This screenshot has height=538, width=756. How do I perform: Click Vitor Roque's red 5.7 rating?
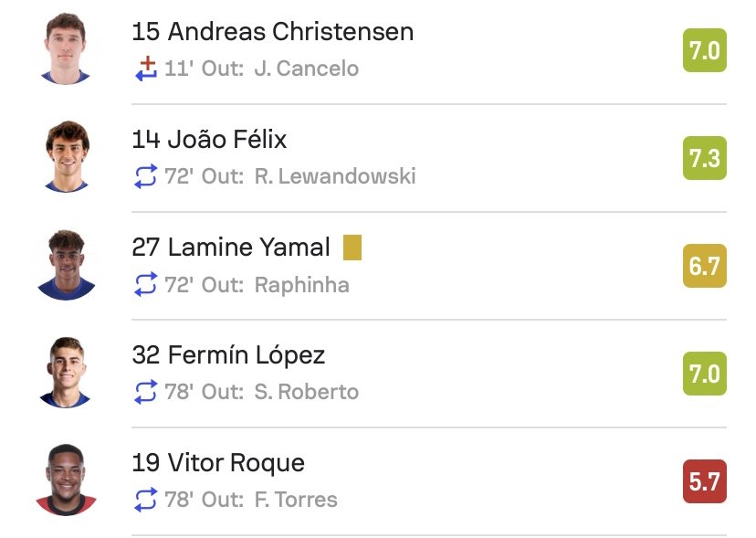pyautogui.click(x=704, y=481)
